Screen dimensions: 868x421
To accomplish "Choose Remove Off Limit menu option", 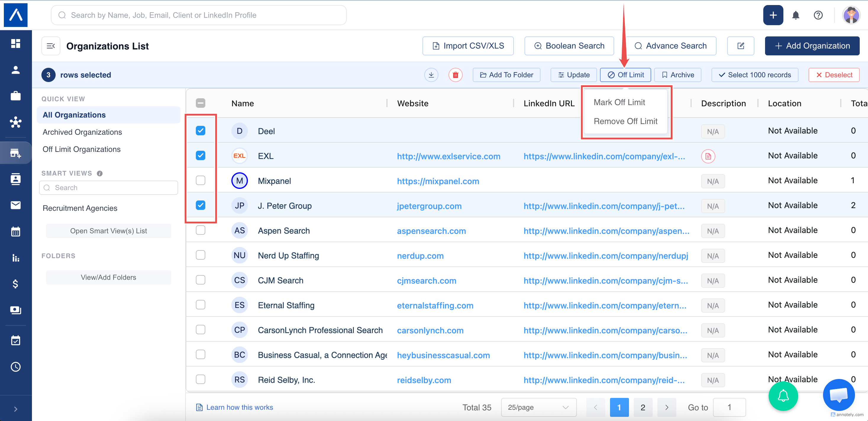I will pos(625,121).
